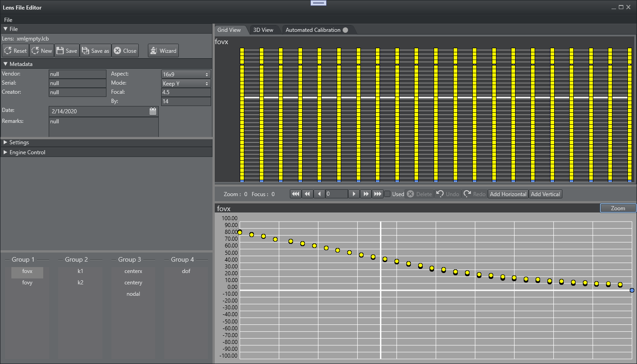This screenshot has height=364, width=637.
Task: Click the Reset icon button
Action: point(15,51)
